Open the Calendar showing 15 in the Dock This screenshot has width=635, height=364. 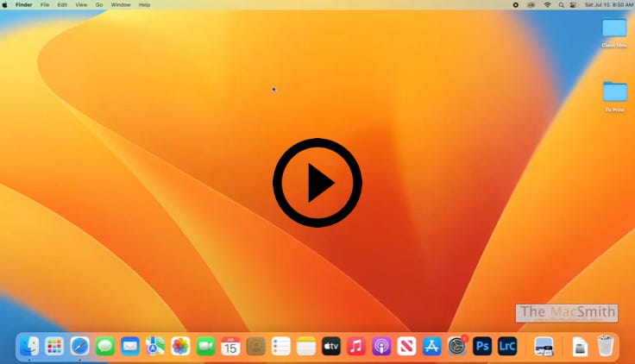[231, 346]
